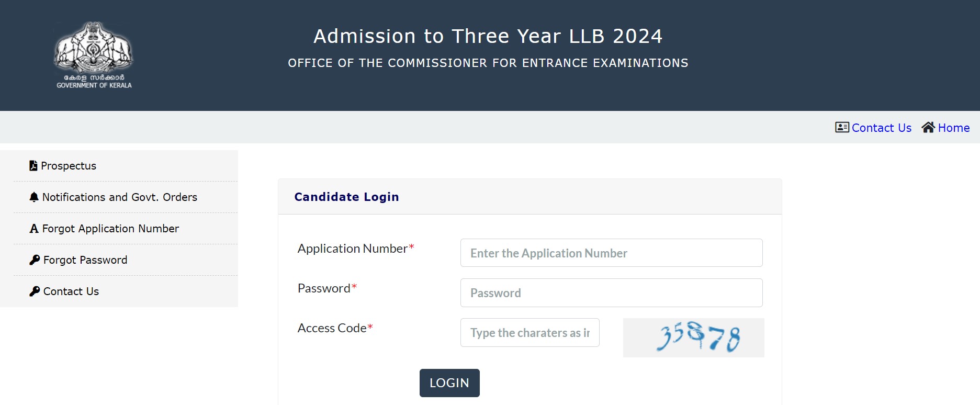
Task: Open Notifications and Govt. Orders
Action: [119, 197]
